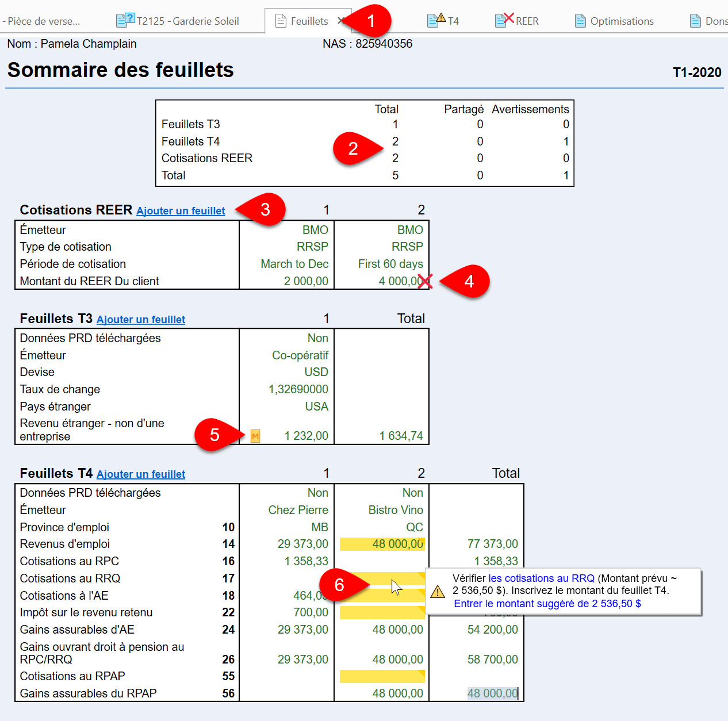The image size is (728, 721).
Task: Click the Co-opératif issuer value
Action: point(300,355)
